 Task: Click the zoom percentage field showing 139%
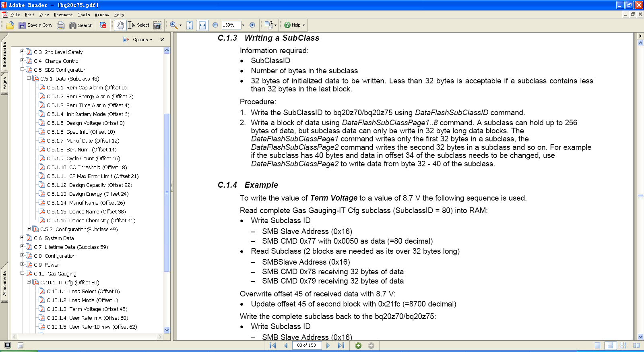(x=231, y=25)
